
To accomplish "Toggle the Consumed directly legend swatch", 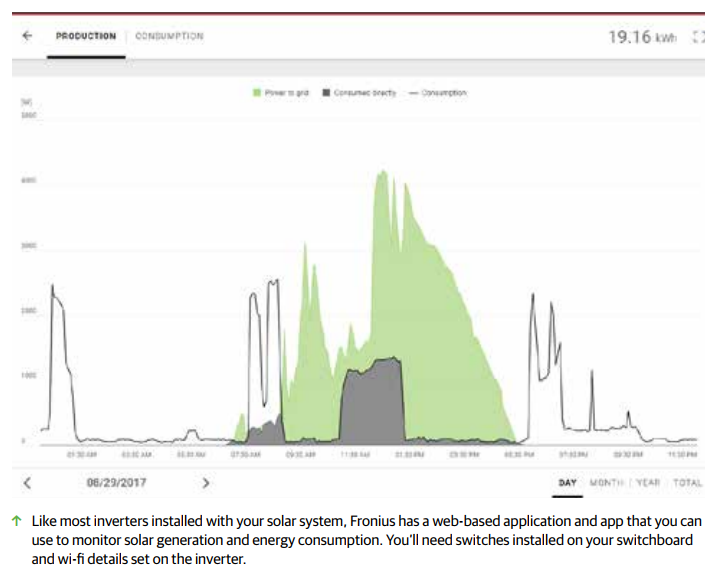I will coord(326,93).
